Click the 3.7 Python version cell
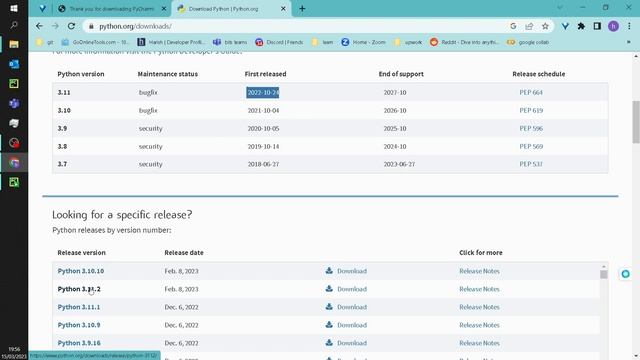This screenshot has width=640, height=360. (x=62, y=164)
